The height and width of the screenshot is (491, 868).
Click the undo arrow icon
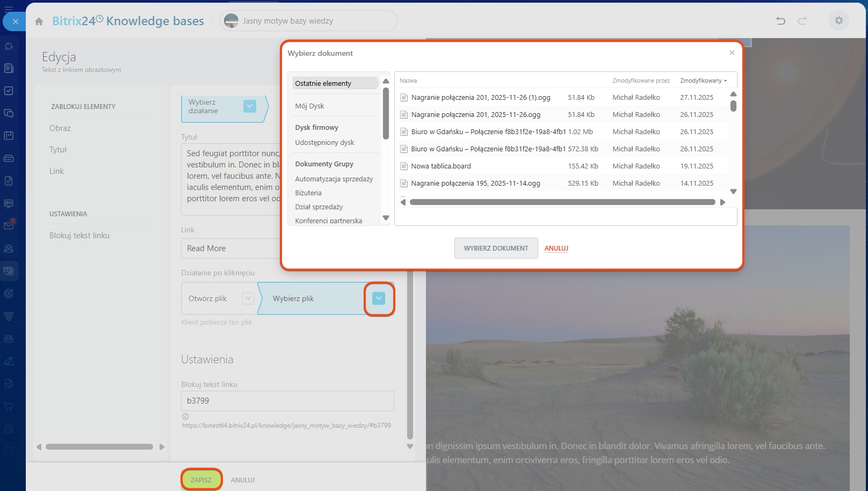[x=780, y=21]
